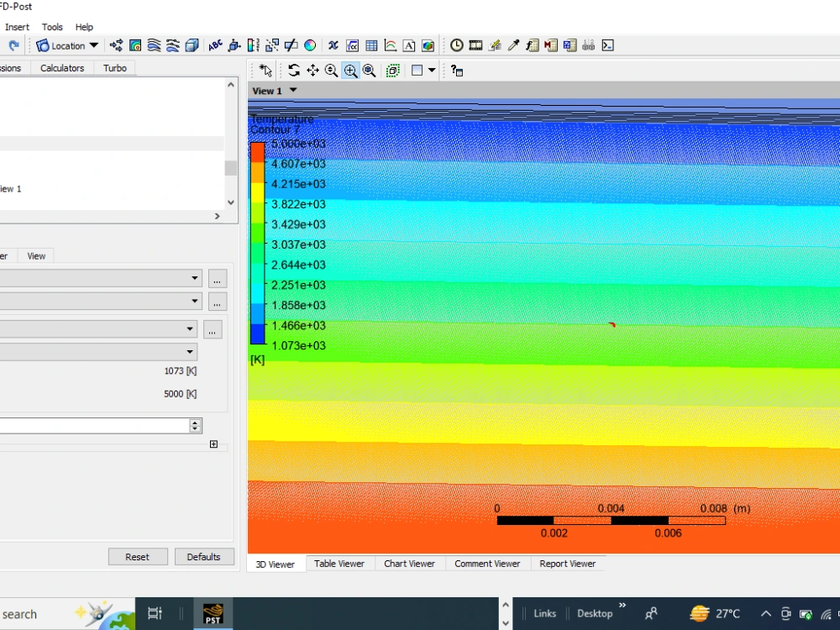The height and width of the screenshot is (630, 840).
Task: Fit the view using the magnifier icon
Action: (x=370, y=71)
